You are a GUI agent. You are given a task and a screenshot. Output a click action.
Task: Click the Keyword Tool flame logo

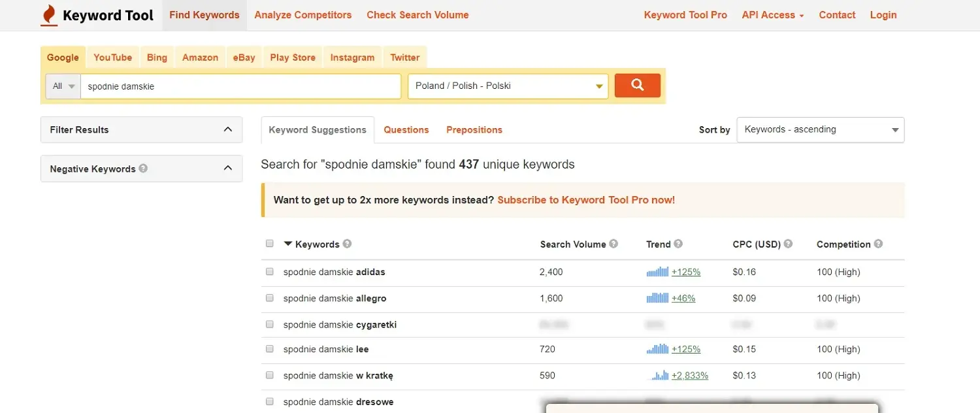point(49,15)
